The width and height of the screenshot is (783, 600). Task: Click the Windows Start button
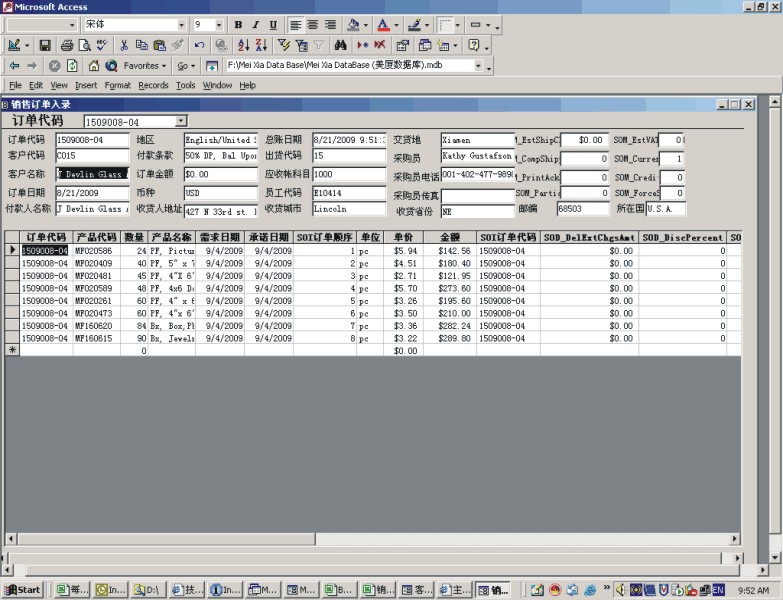click(x=23, y=590)
